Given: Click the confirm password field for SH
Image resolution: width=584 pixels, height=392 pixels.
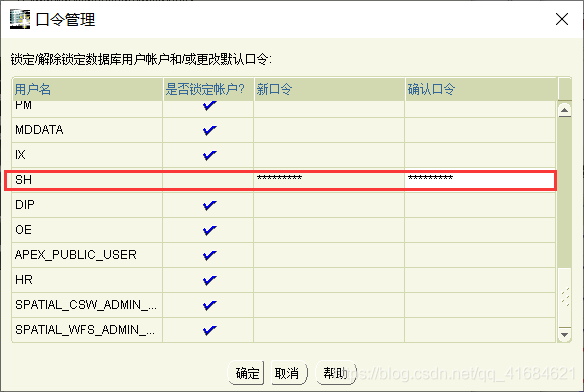Looking at the screenshot, I should pyautogui.click(x=480, y=180).
